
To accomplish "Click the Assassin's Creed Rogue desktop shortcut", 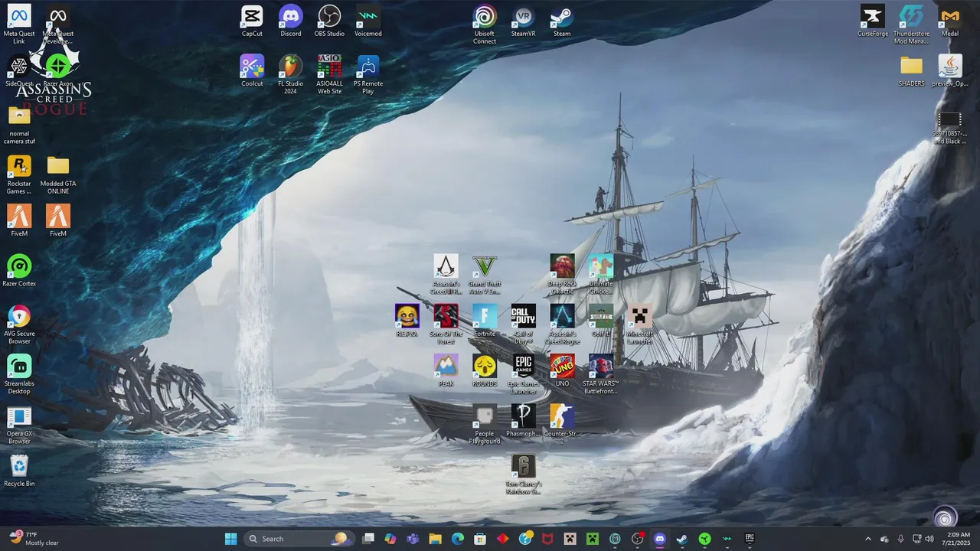I will click(562, 325).
